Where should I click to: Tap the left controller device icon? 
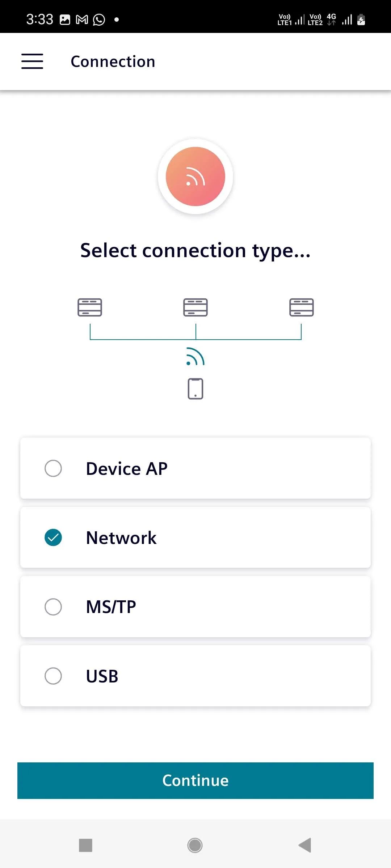(90, 307)
